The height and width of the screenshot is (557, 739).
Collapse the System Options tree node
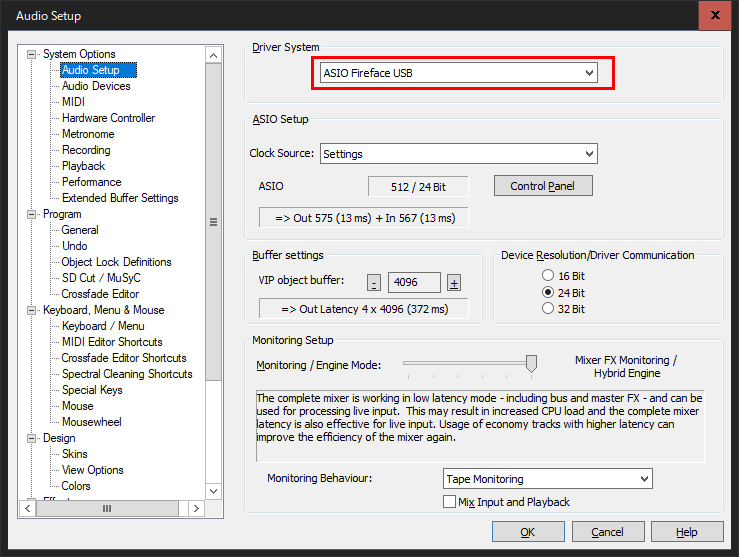pos(32,54)
